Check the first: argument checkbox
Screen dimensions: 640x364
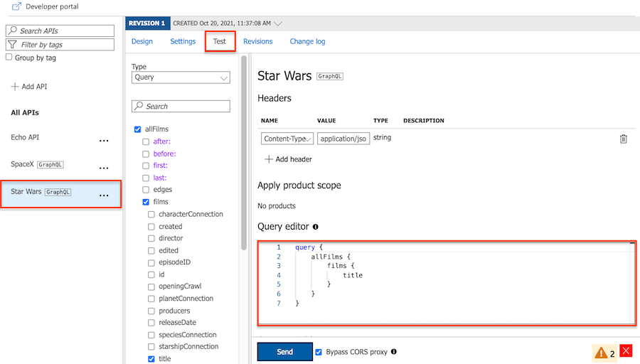[x=146, y=166]
